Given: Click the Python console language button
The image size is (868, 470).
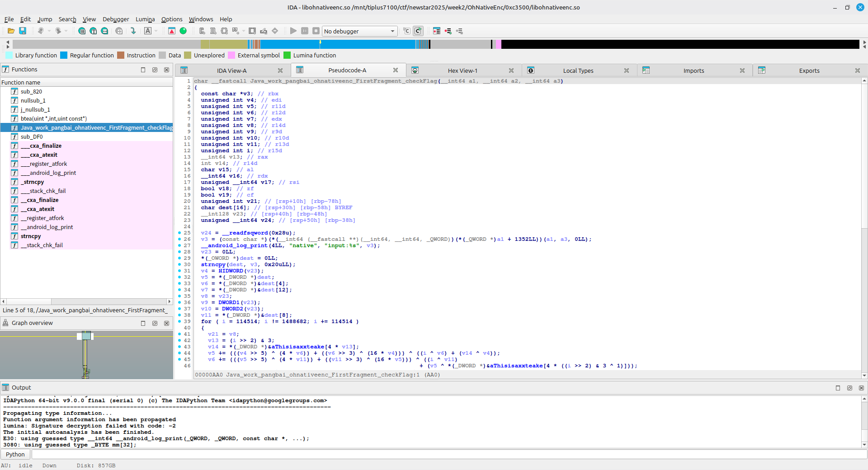Looking at the screenshot, I should click(x=15, y=454).
